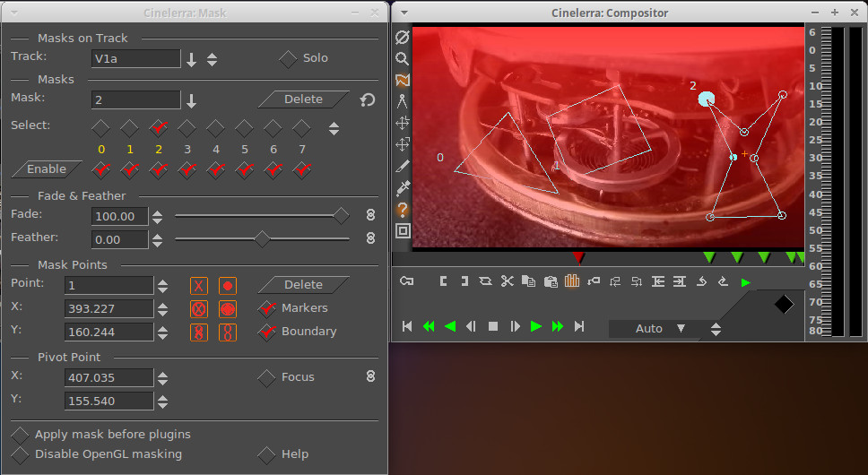The width and height of the screenshot is (868, 475).
Task: Open the Mask number dropdown arrow
Action: coord(191,100)
